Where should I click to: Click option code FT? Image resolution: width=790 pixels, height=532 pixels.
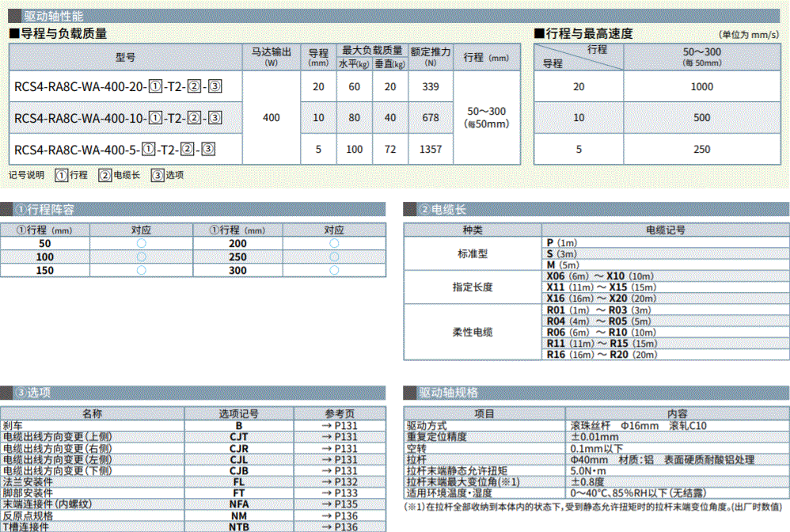pyautogui.click(x=239, y=492)
